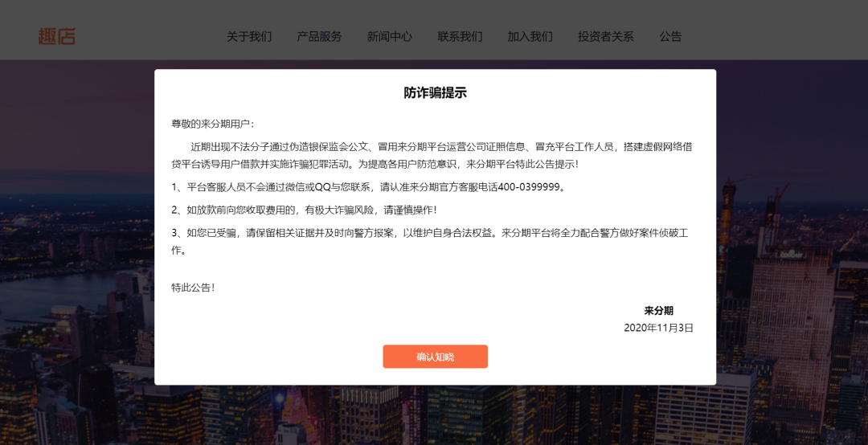This screenshot has width=868, height=445.
Task: Click point 2 about 放款前收取费用
Action: coord(304,210)
